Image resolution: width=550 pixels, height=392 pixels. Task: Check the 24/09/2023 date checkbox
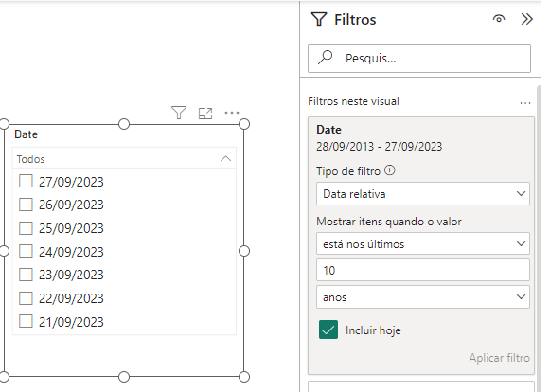26,251
